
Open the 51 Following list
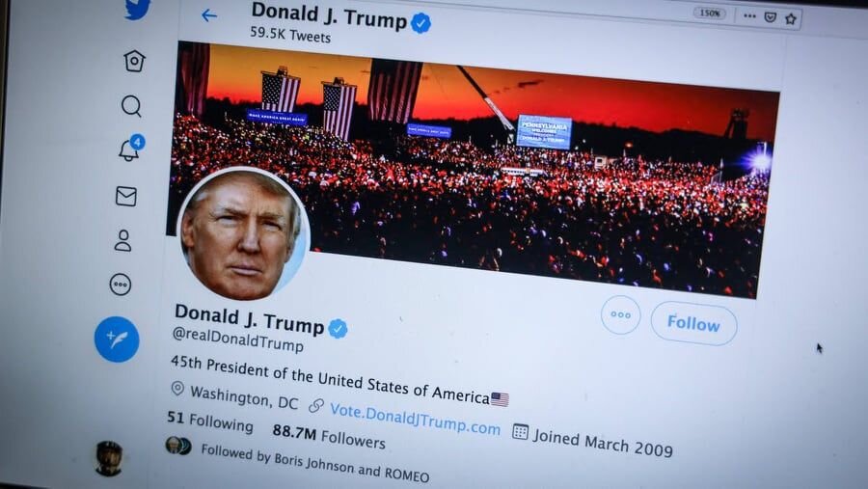click(210, 421)
